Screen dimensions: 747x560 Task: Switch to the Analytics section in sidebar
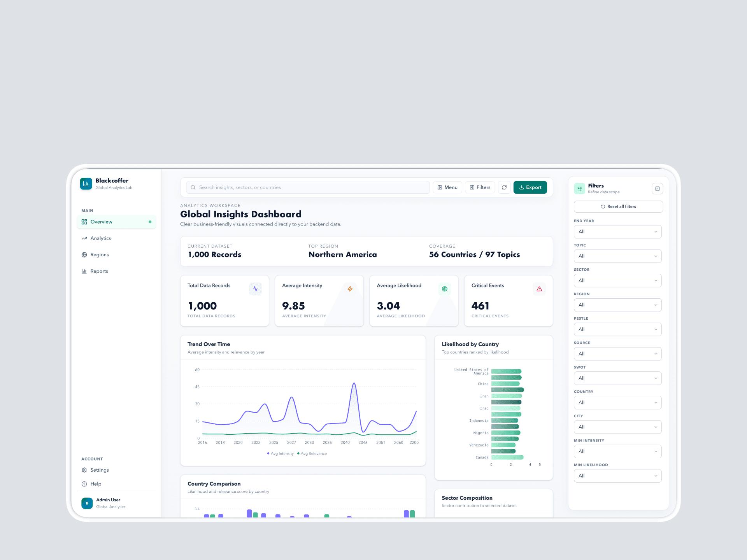click(x=100, y=238)
